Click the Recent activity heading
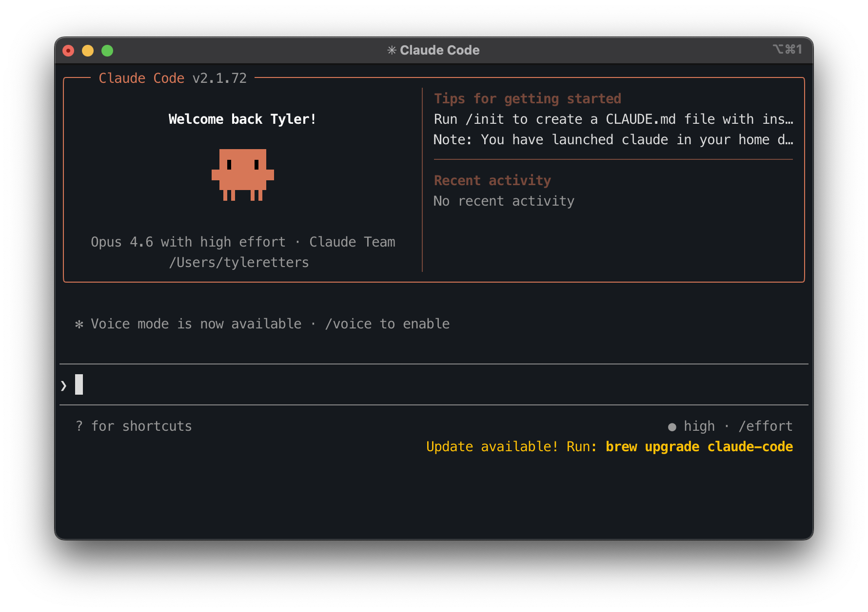Screen dimensions: 868x612 pyautogui.click(x=492, y=181)
